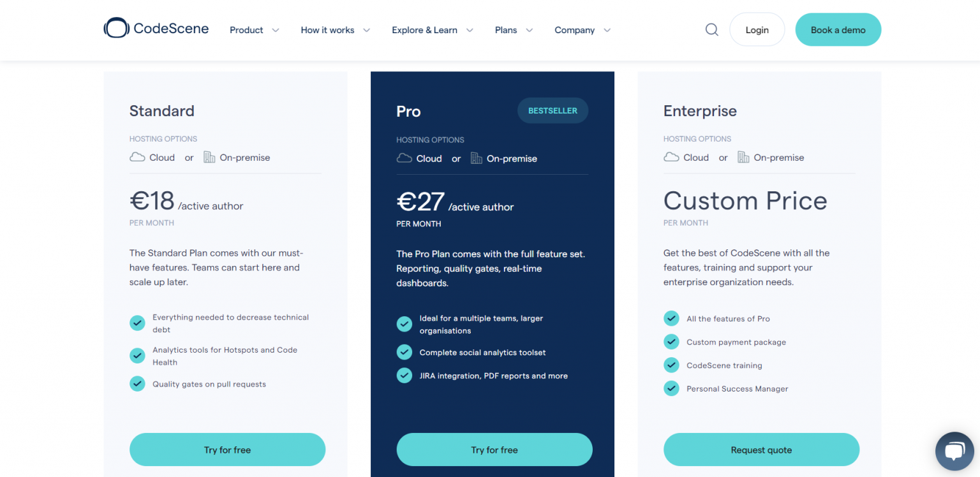Open the chat widget bubble
Image resolution: width=980 pixels, height=477 pixels.
pyautogui.click(x=954, y=451)
